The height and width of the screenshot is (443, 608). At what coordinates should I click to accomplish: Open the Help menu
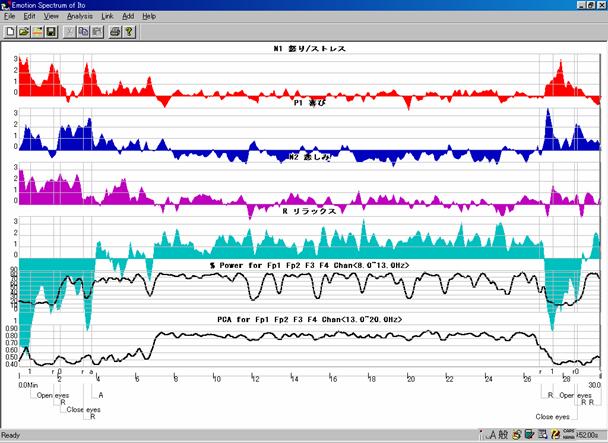149,16
